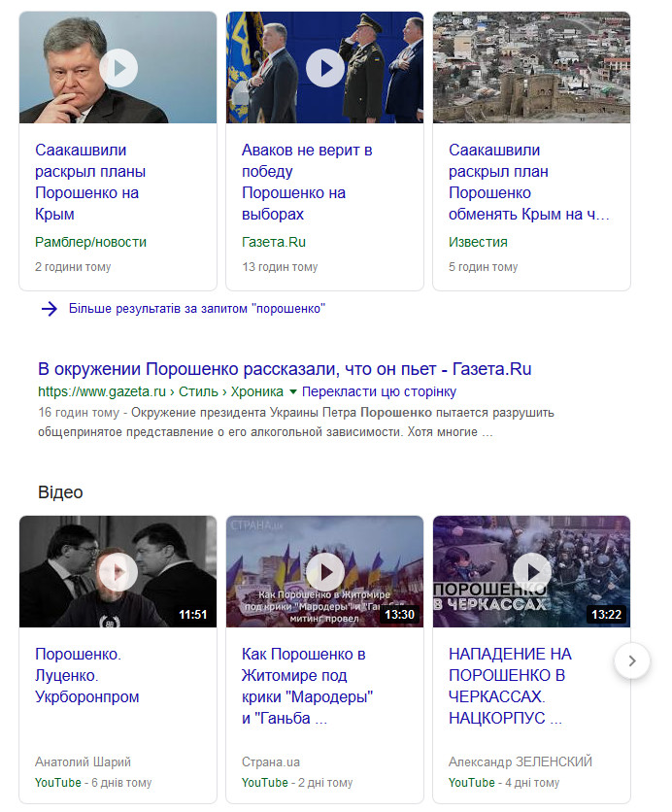This screenshot has height=812, width=672.
Task: Open video title Как Порошенко в Житомире
Action: [307, 686]
